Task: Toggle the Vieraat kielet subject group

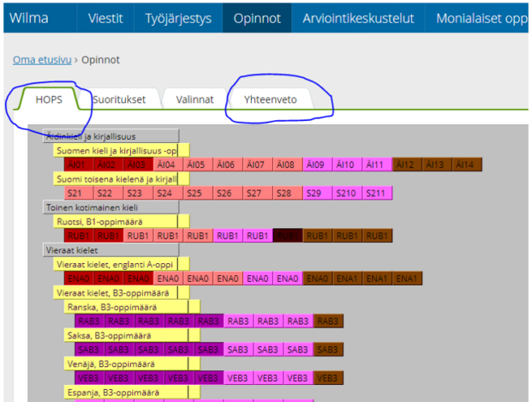Action: pos(109,250)
